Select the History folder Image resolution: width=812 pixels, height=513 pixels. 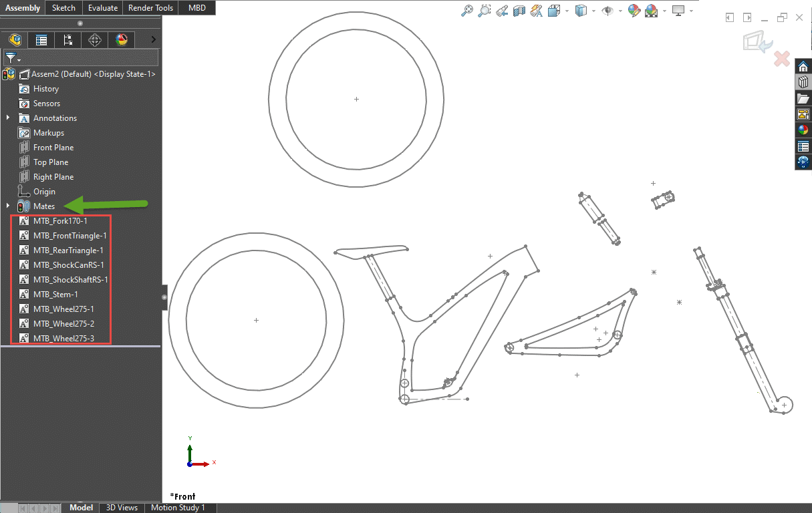46,89
